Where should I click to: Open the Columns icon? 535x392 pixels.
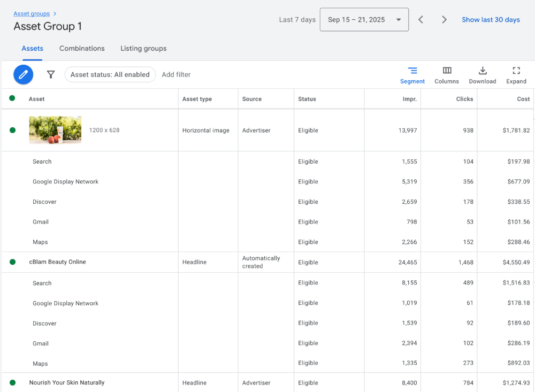coord(447,75)
